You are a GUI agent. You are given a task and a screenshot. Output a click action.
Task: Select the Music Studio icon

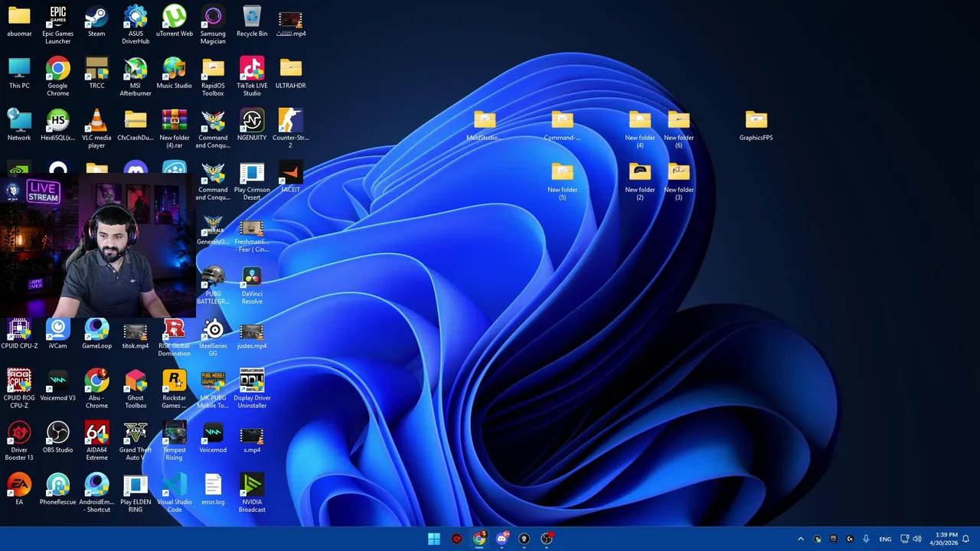[175, 74]
